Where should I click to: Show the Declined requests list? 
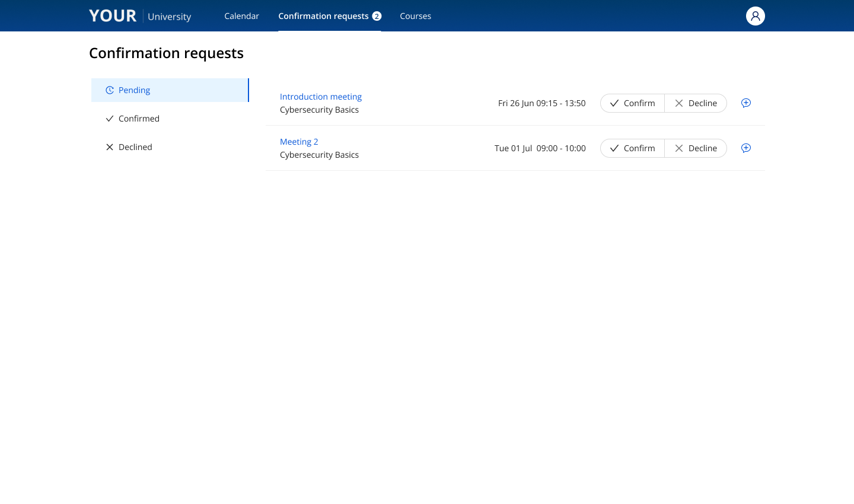tap(170, 147)
